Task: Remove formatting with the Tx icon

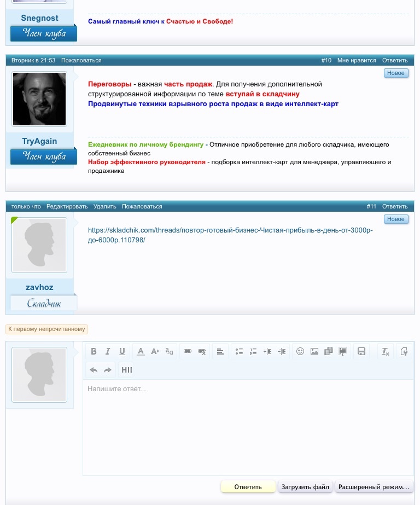Action: coord(385,351)
